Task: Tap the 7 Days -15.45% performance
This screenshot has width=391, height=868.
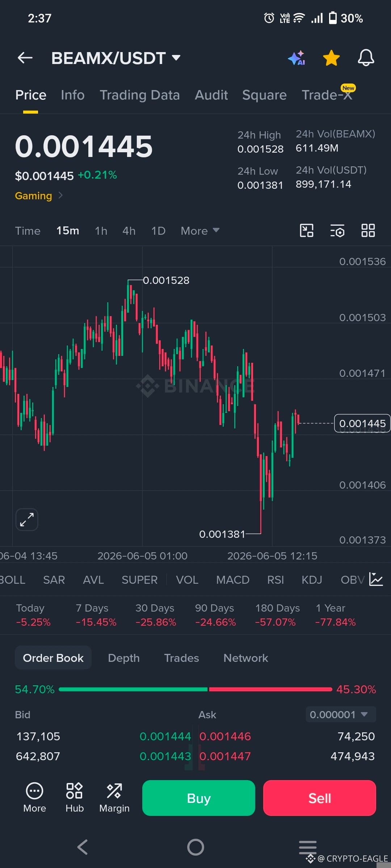Action: click(x=96, y=615)
